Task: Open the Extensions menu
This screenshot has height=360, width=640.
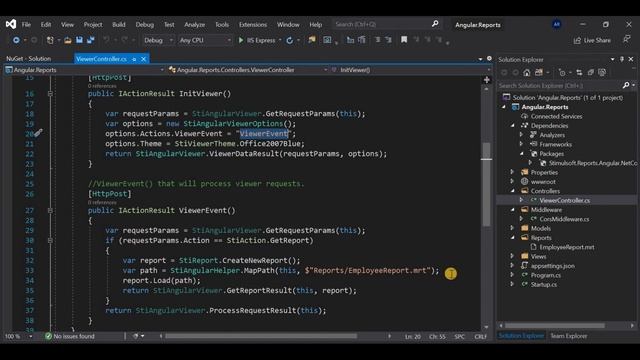Action: click(x=253, y=24)
